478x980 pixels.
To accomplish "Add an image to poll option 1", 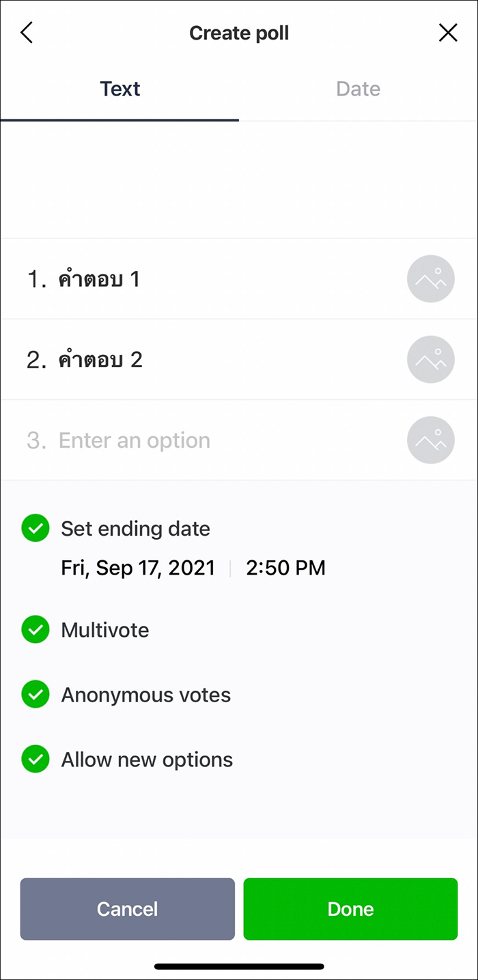I will (x=430, y=278).
